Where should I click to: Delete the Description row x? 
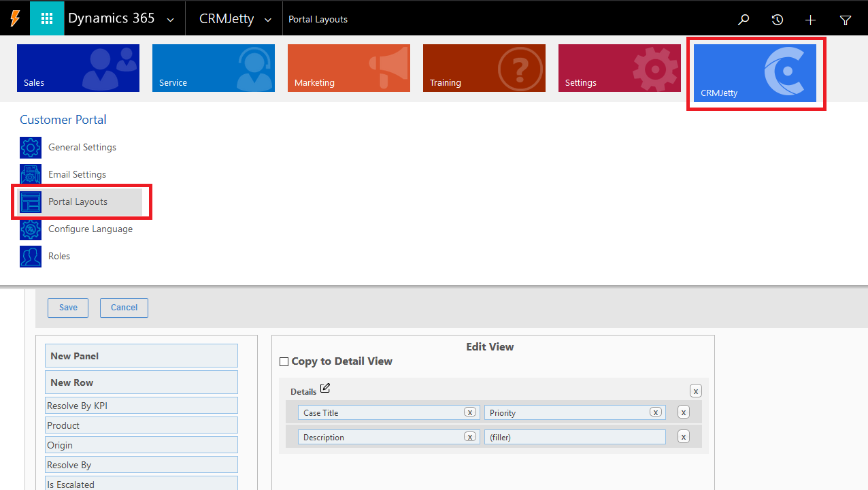(x=684, y=437)
